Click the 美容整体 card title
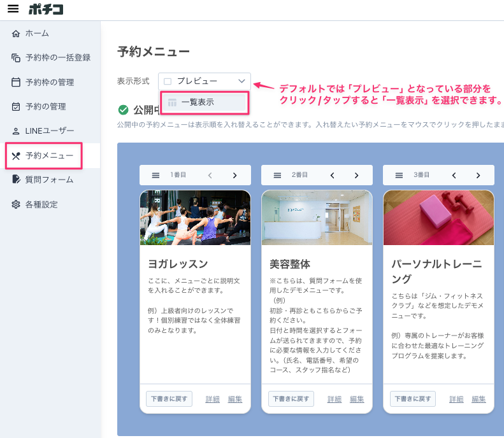504x438 pixels. point(290,264)
